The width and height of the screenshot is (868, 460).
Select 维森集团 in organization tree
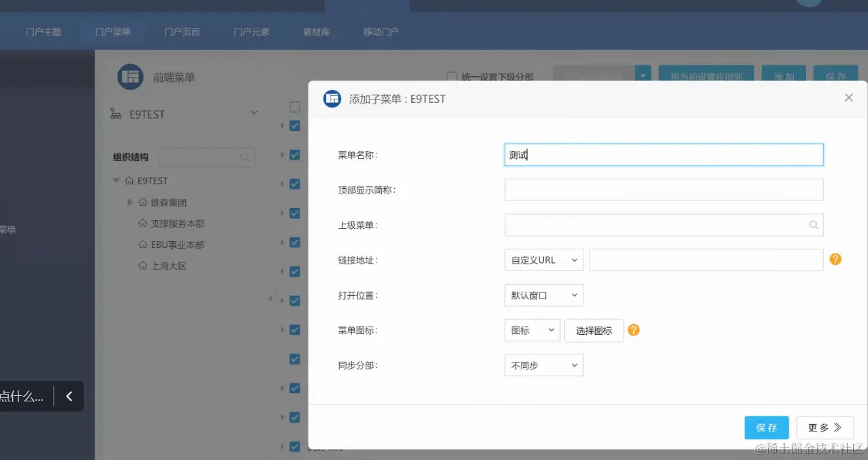click(169, 202)
